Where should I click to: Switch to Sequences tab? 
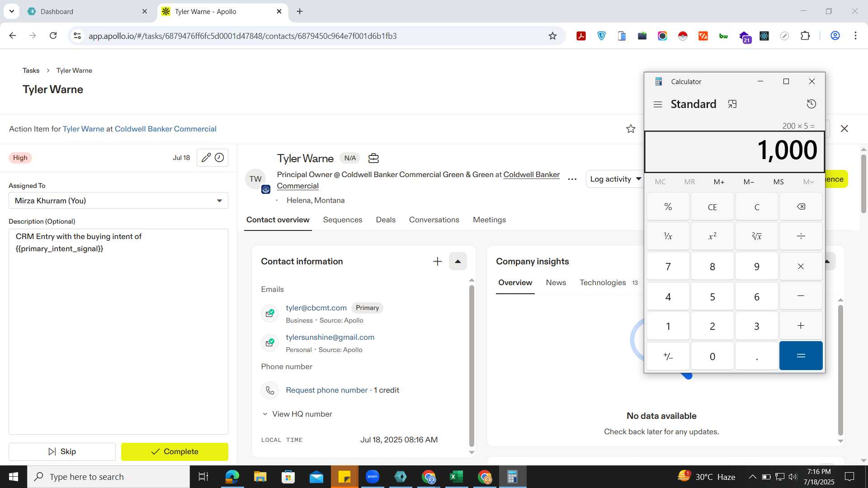tap(342, 220)
